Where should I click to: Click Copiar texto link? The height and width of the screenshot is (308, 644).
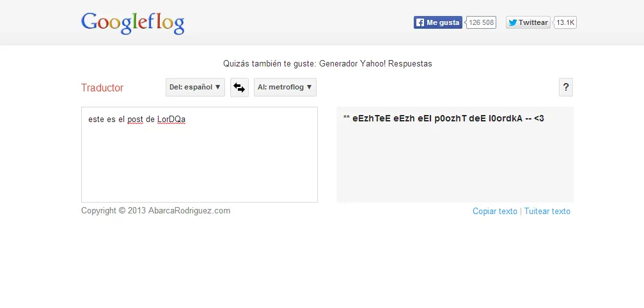point(495,212)
